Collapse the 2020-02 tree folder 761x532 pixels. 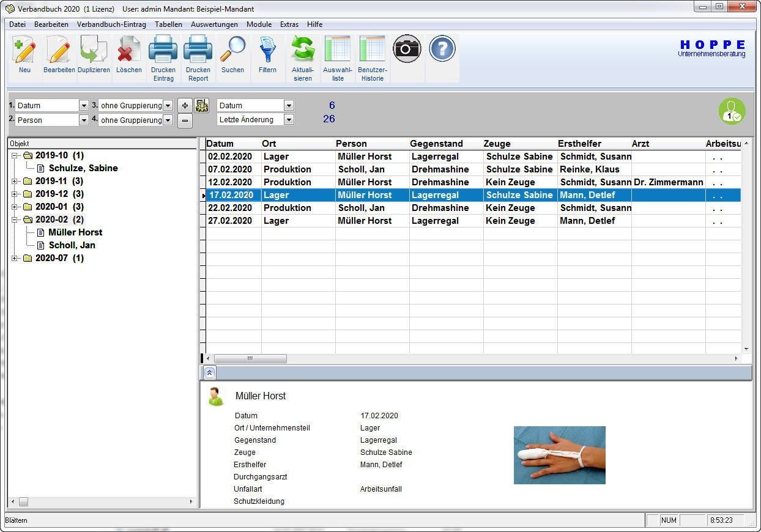[x=15, y=220]
